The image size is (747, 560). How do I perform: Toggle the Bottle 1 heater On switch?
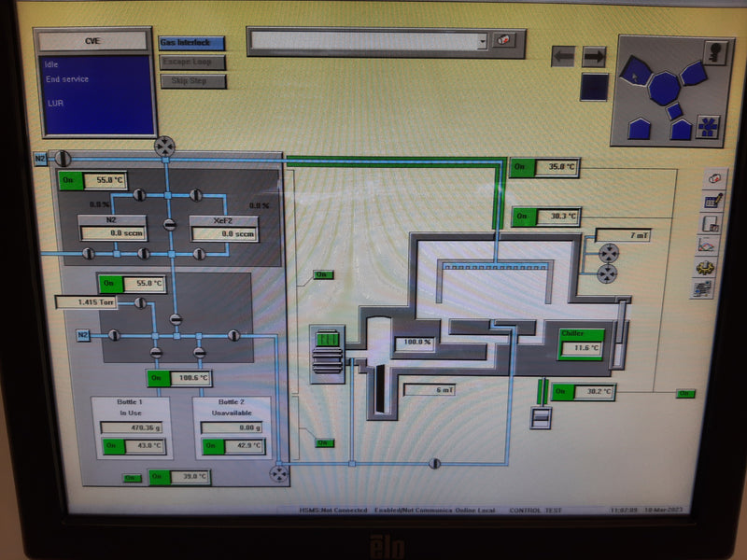pyautogui.click(x=112, y=447)
